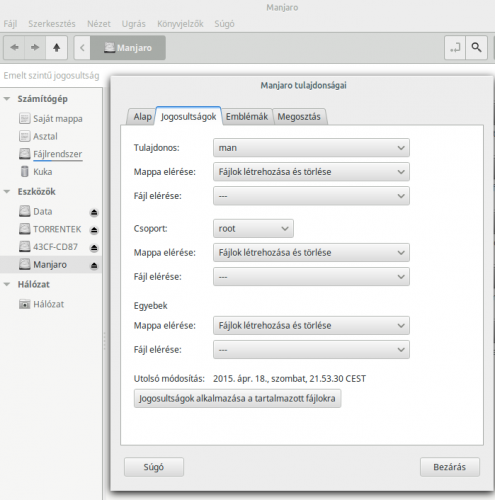Open the Nézet menu
This screenshot has height=500, width=495.
click(x=99, y=24)
